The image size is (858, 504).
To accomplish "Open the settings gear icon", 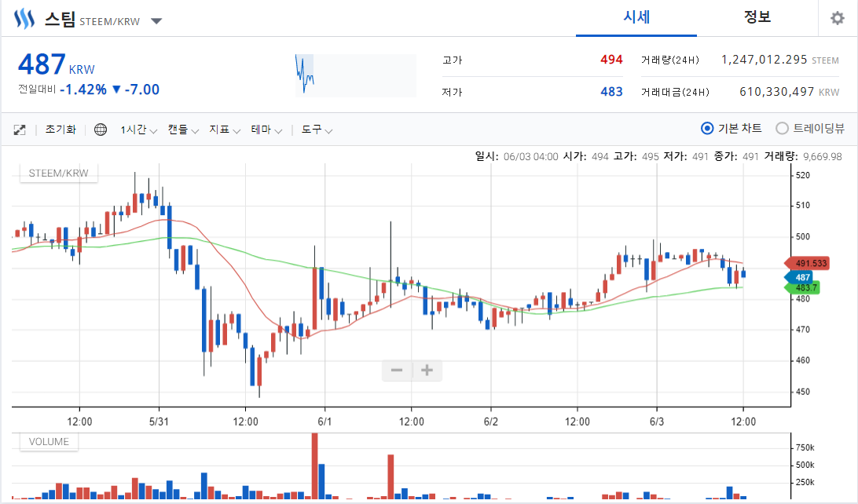I will click(837, 19).
